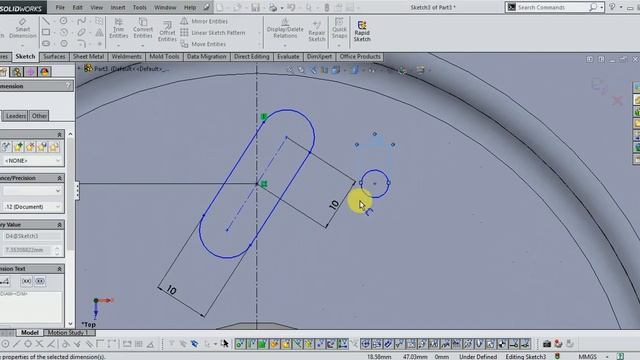Select the Circle sketch tool

64,21
